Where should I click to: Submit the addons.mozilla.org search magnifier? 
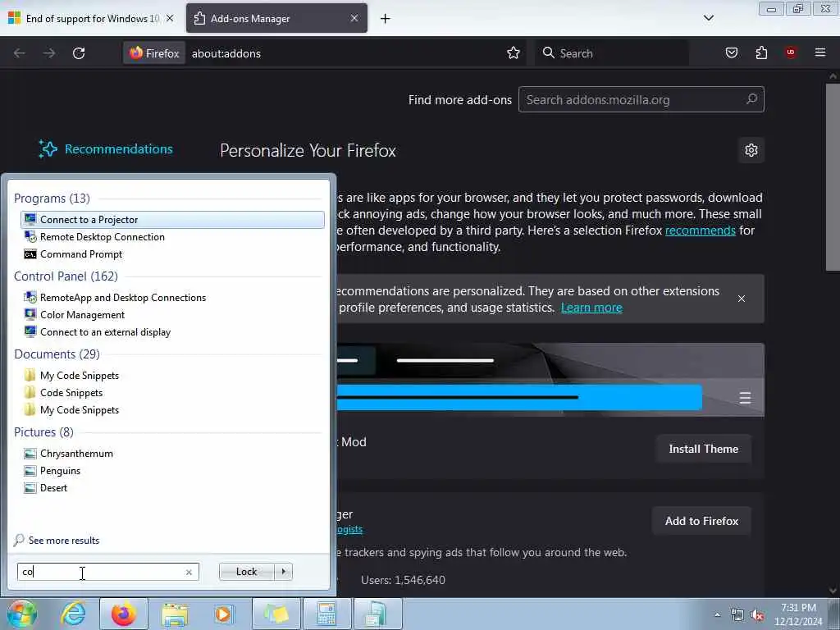click(x=751, y=99)
